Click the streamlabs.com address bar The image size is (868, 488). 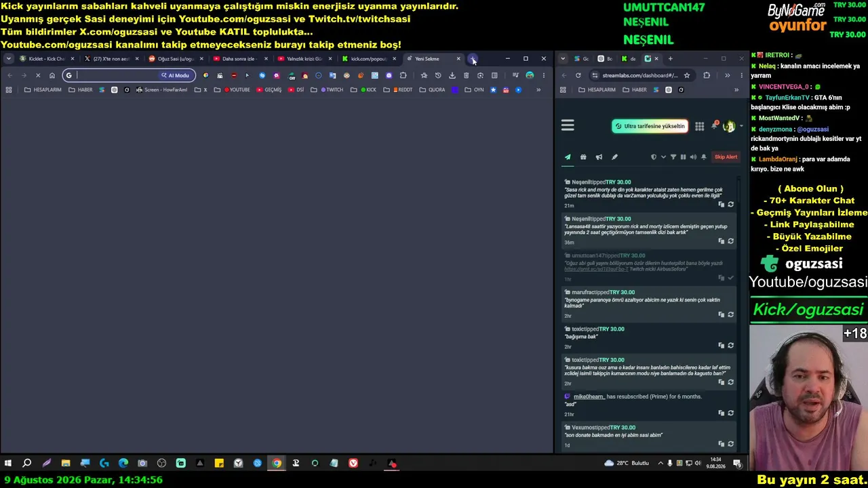641,75
